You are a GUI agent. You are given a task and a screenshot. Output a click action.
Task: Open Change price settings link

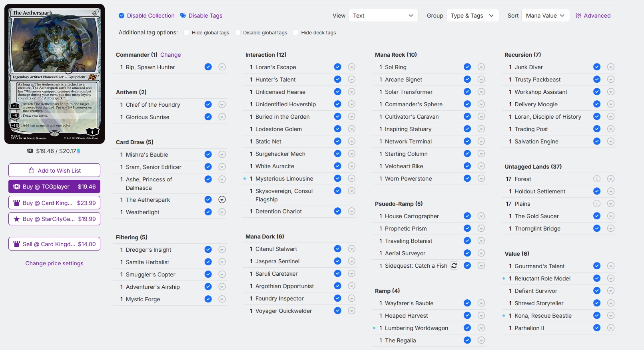(x=54, y=263)
